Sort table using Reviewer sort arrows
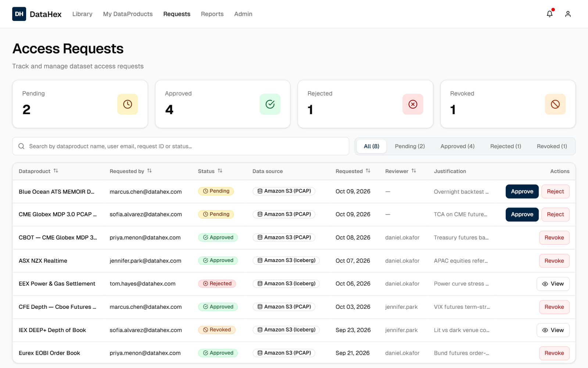 pyautogui.click(x=414, y=171)
